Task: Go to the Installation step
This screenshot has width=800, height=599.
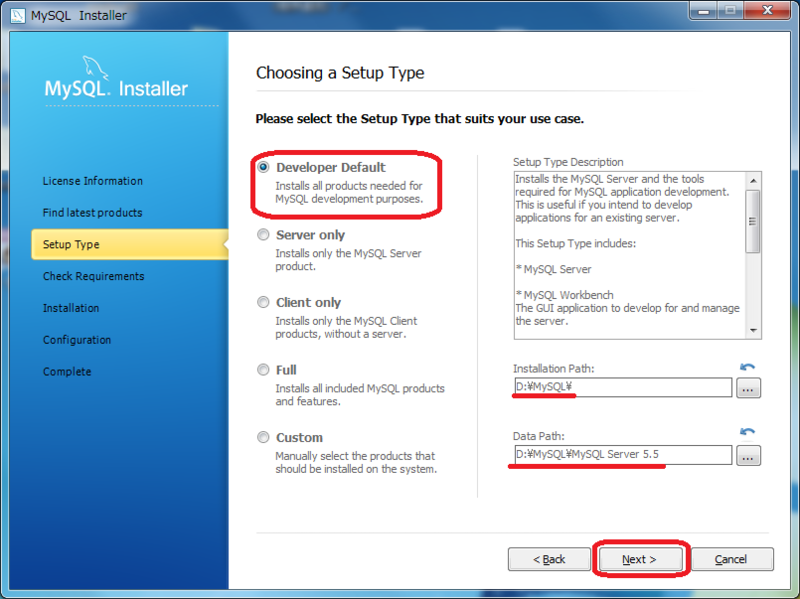Action: tap(71, 308)
